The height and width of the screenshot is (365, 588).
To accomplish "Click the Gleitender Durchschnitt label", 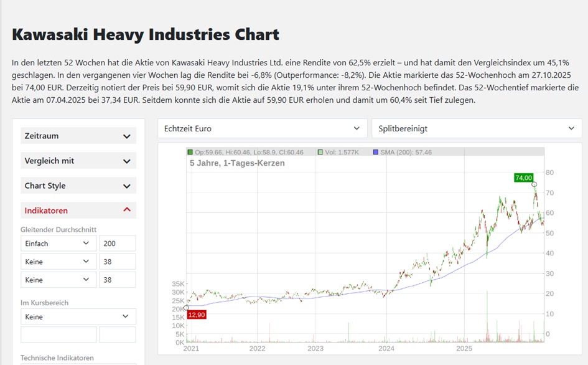I will point(58,229).
